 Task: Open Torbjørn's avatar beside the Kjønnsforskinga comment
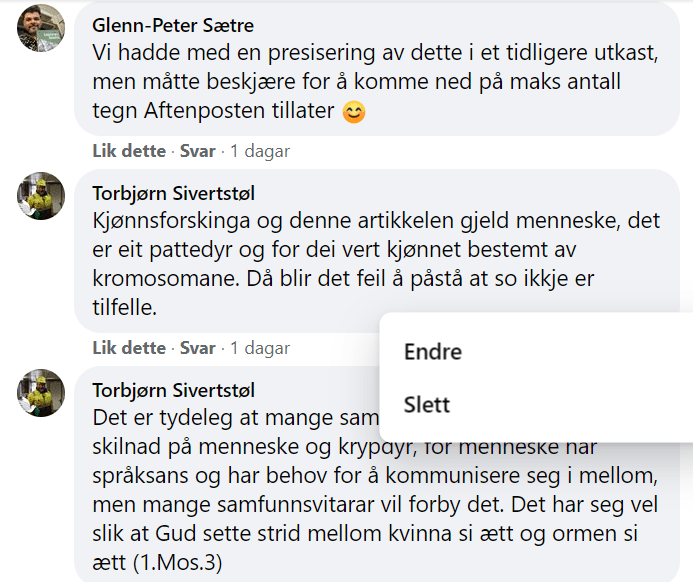pyautogui.click(x=42, y=195)
